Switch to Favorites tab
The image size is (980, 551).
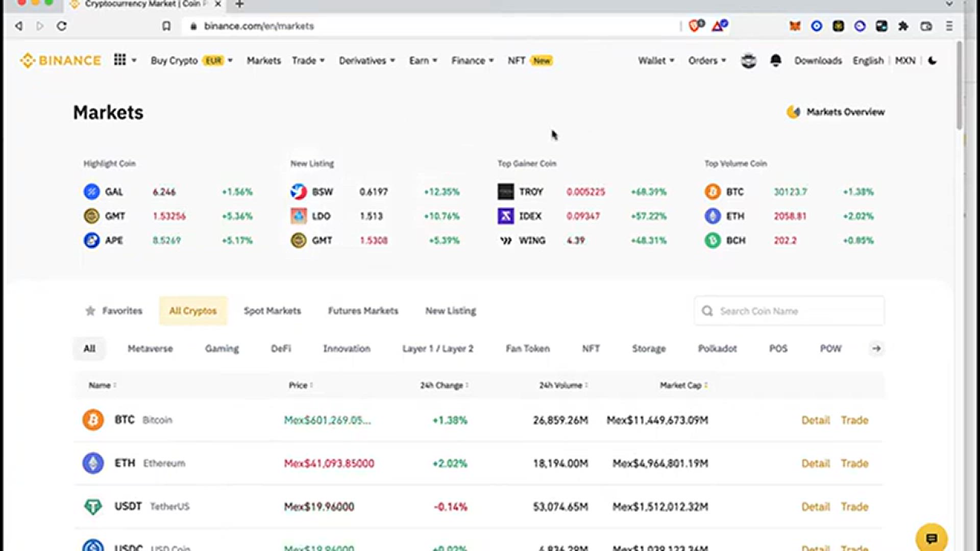(x=114, y=311)
